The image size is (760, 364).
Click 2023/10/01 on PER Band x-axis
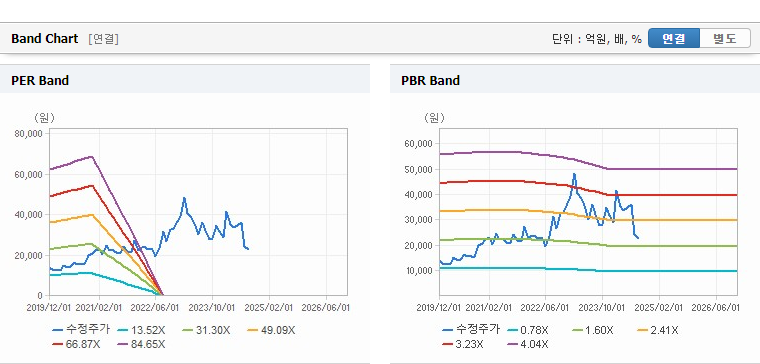point(212,308)
